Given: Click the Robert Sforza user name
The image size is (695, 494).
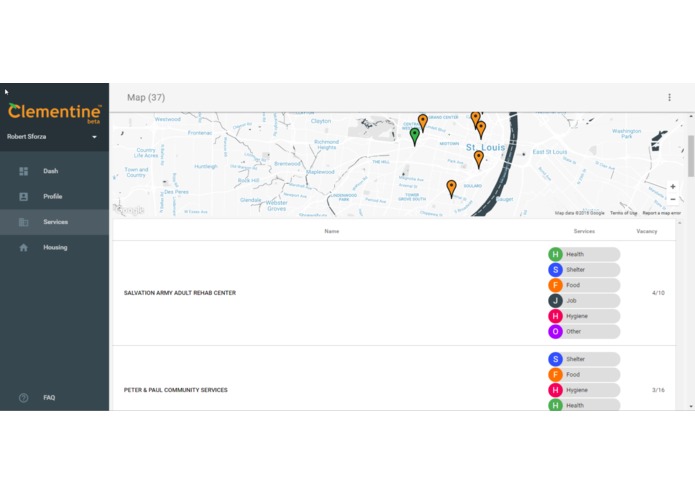Looking at the screenshot, I should (x=27, y=136).
